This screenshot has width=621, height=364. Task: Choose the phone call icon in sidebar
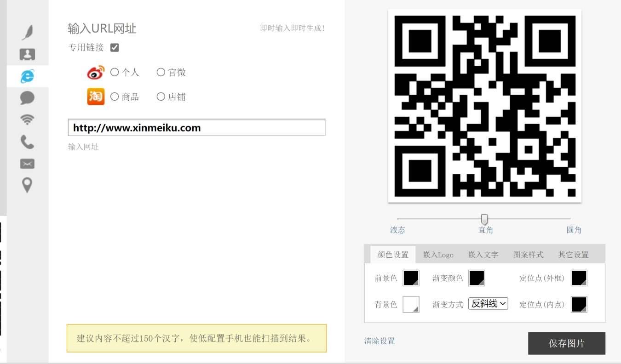coord(28,142)
